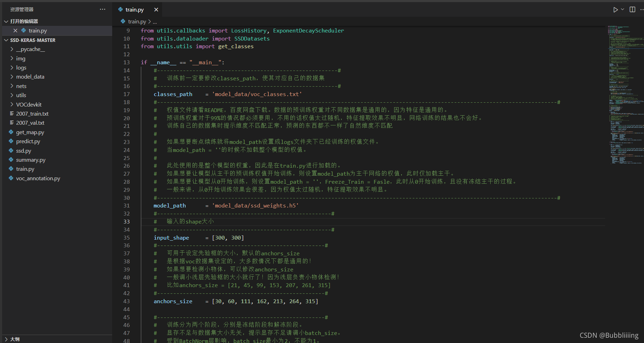Run the Python file with play icon

(615, 9)
